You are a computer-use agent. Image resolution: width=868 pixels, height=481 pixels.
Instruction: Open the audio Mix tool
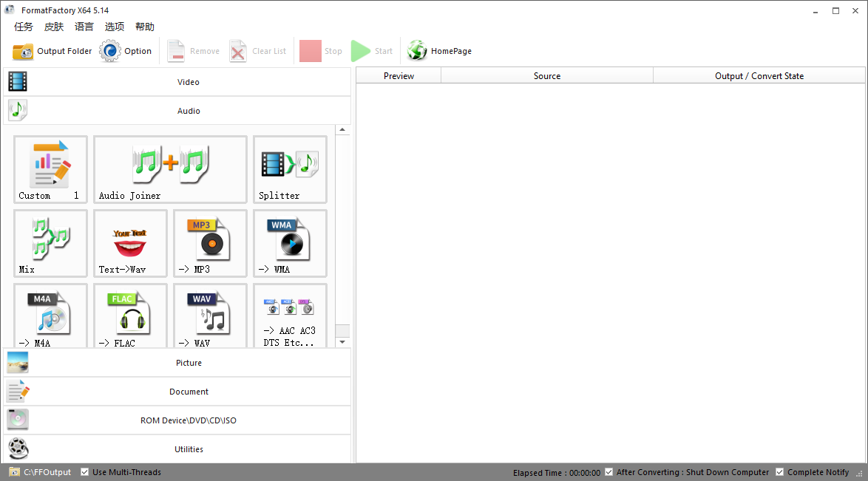point(50,243)
